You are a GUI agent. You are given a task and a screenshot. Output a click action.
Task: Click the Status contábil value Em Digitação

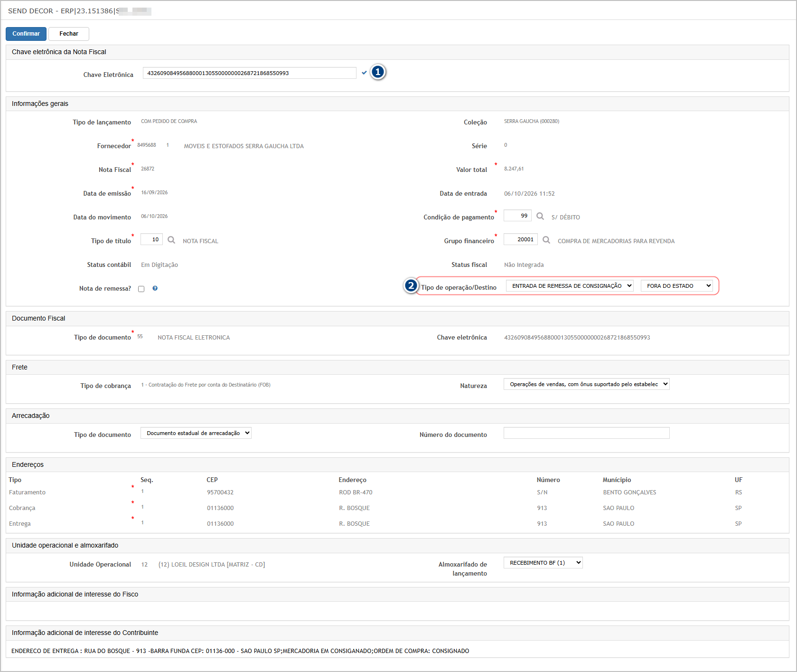[x=159, y=265]
